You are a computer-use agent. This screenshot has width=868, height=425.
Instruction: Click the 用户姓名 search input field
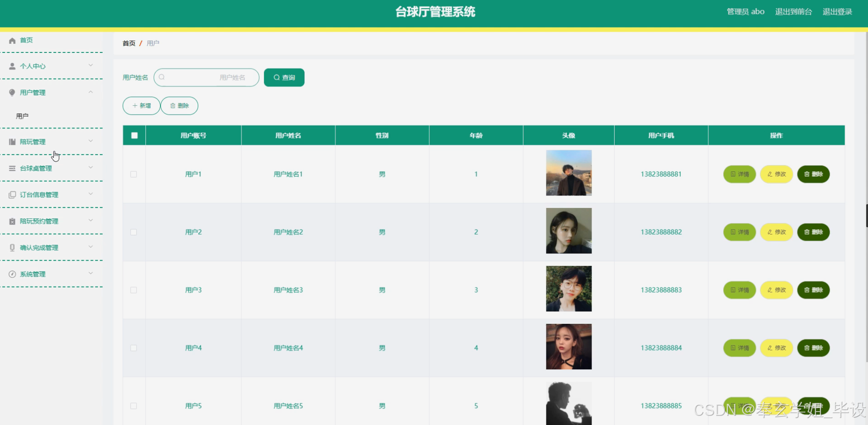point(206,77)
